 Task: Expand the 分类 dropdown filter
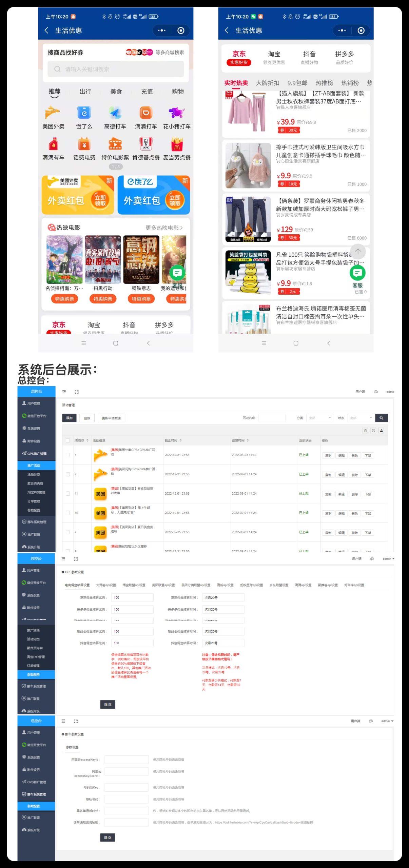click(x=320, y=418)
